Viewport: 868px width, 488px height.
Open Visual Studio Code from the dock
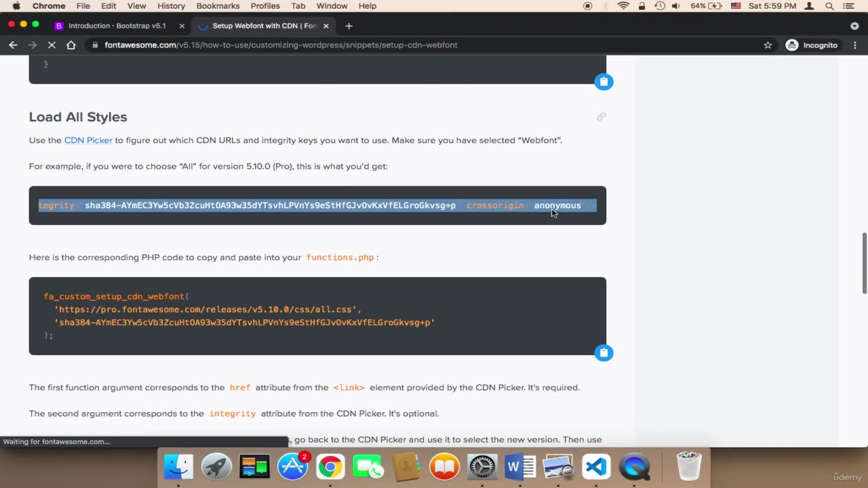point(596,467)
